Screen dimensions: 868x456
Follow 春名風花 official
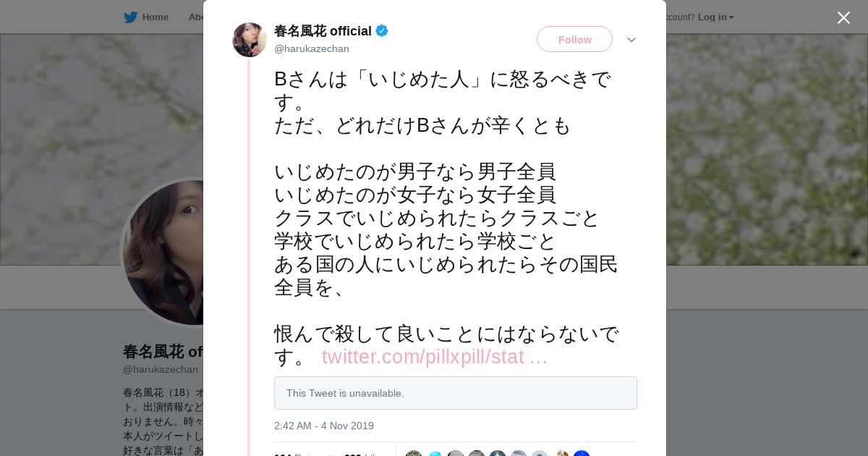tap(574, 39)
